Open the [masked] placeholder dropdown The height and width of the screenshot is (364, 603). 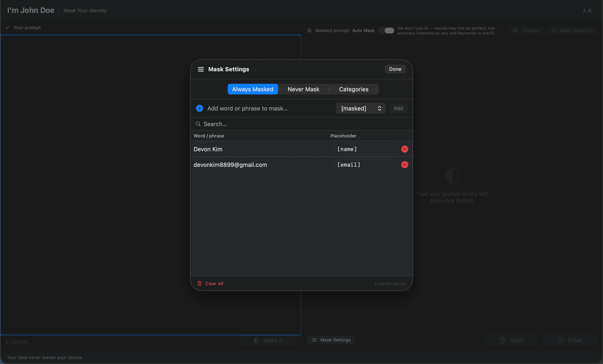tap(360, 108)
